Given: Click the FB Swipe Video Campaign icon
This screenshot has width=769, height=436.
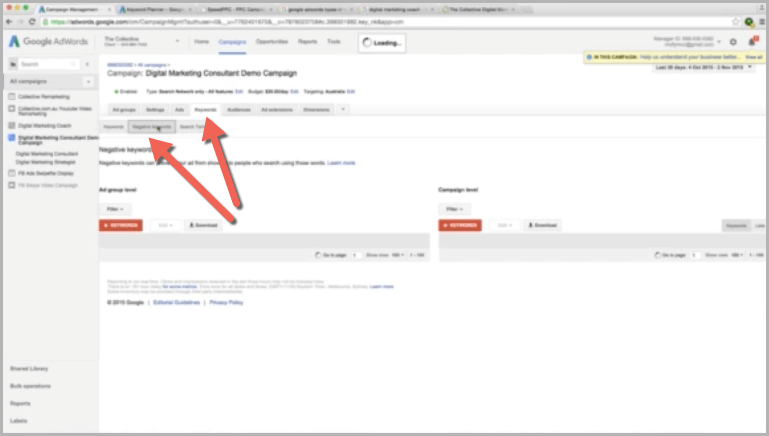Looking at the screenshot, I should (12, 185).
